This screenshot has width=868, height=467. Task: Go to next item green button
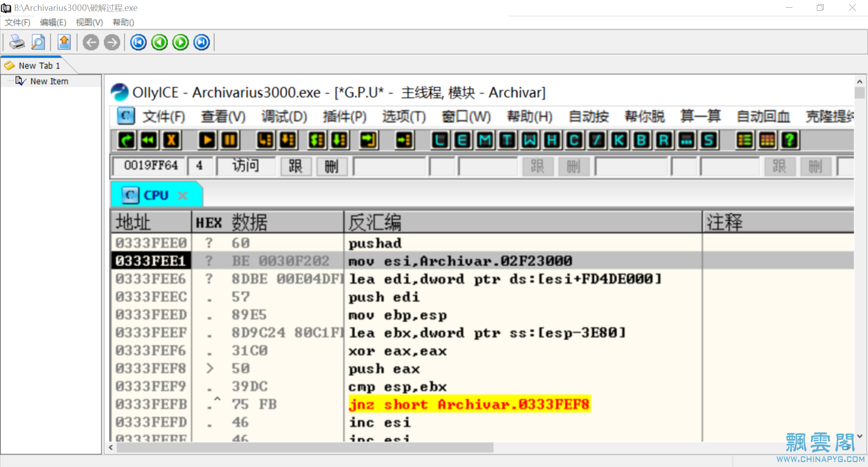[181, 42]
